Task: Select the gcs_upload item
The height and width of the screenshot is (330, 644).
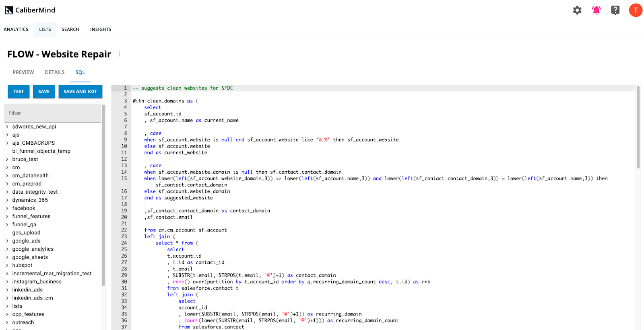Action: coord(26,233)
